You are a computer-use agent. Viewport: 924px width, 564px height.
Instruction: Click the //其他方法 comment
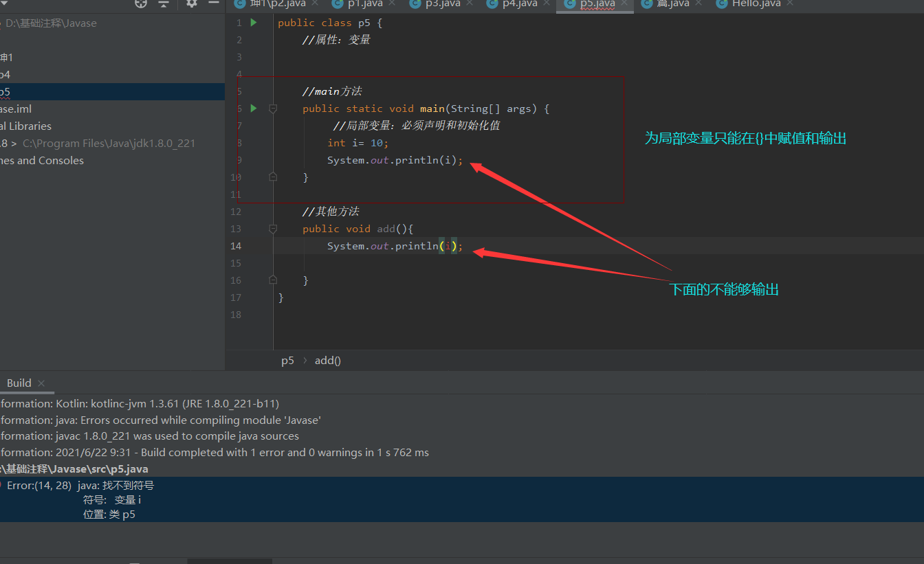331,212
